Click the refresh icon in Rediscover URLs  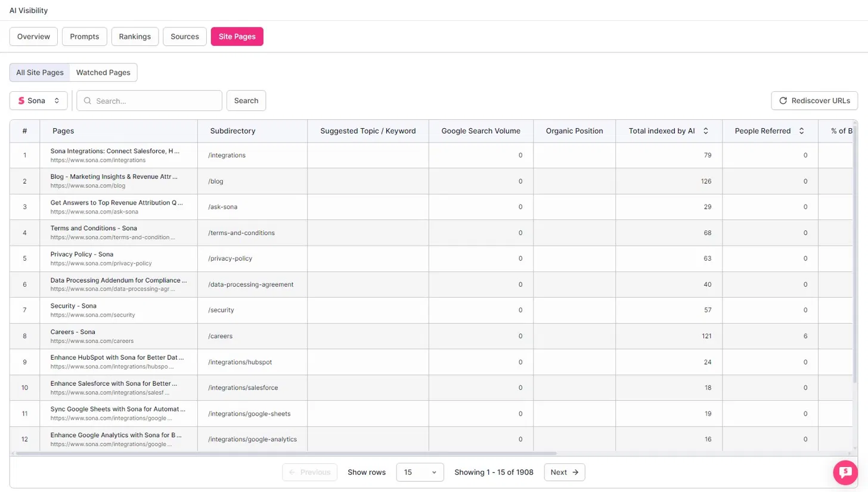783,101
